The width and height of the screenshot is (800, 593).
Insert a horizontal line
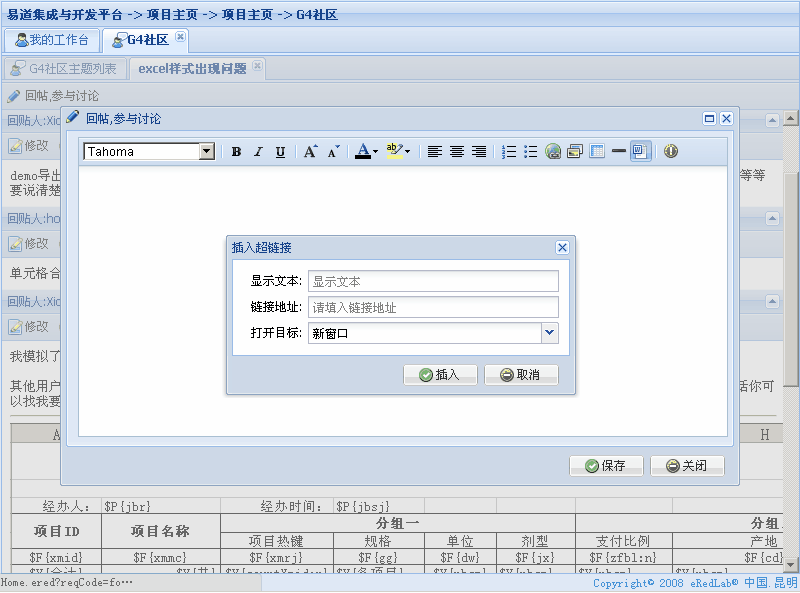pos(618,152)
